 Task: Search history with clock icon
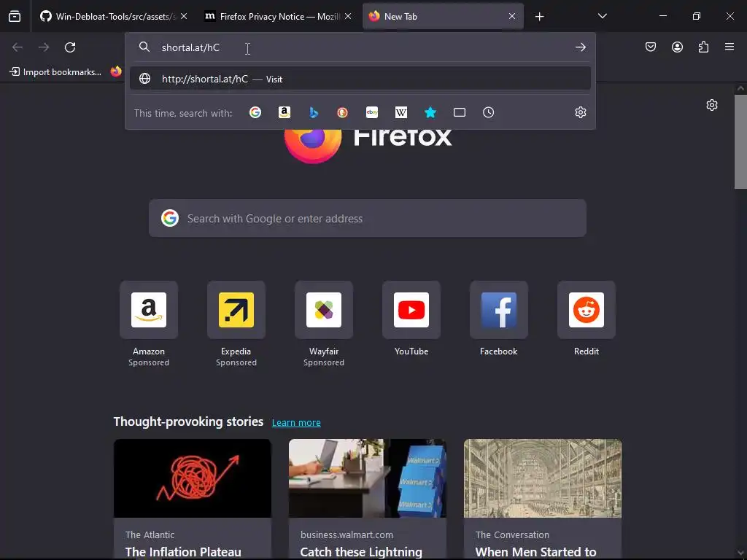point(488,112)
